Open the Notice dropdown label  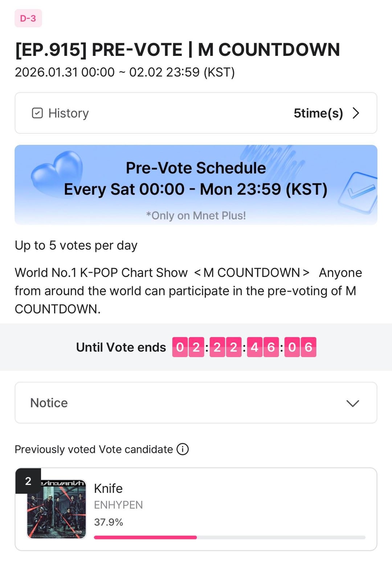49,403
